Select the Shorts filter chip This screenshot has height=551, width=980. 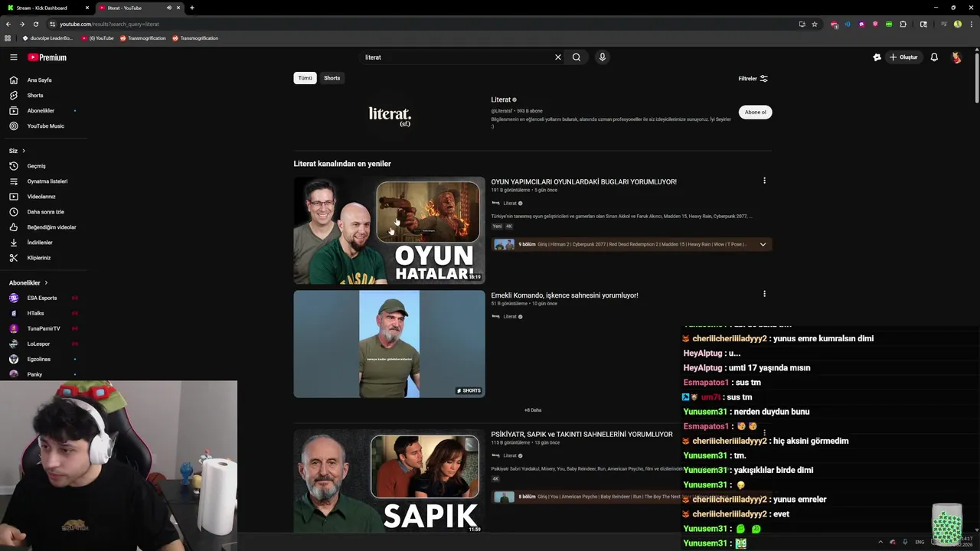(x=332, y=78)
